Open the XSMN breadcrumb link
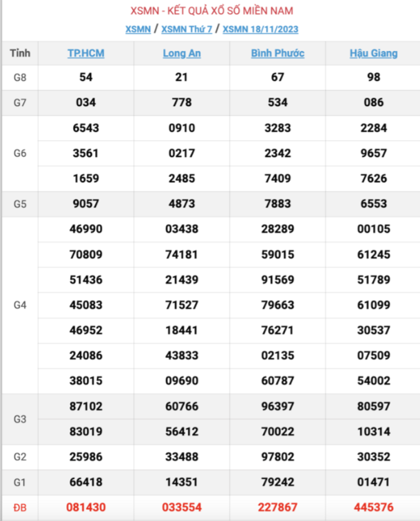This screenshot has height=521, width=420. pyautogui.click(x=138, y=29)
